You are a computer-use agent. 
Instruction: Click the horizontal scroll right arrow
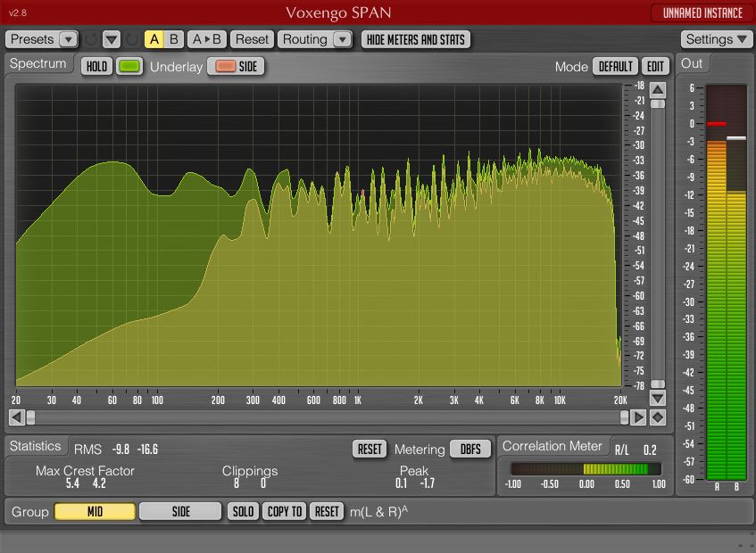(x=638, y=417)
